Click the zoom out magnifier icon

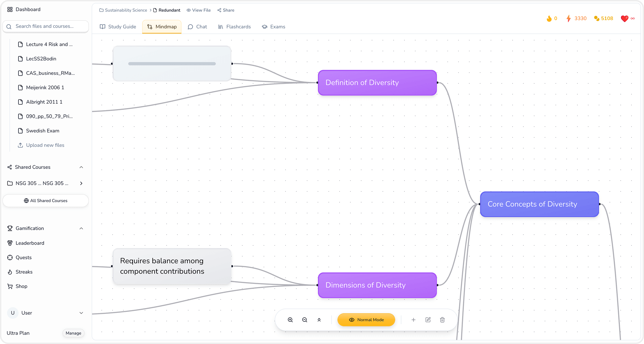pos(304,320)
